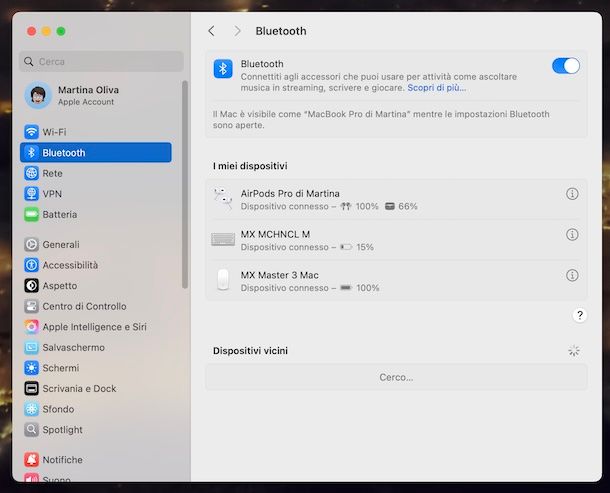Select the AirPods Pro di Martina row
Image resolution: width=610 pixels, height=493 pixels.
(x=396, y=200)
